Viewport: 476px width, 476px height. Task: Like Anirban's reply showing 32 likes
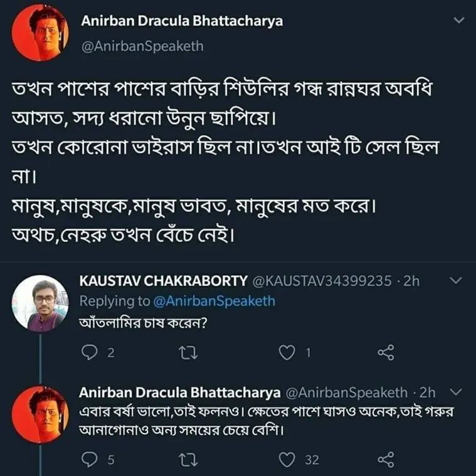tap(287, 459)
